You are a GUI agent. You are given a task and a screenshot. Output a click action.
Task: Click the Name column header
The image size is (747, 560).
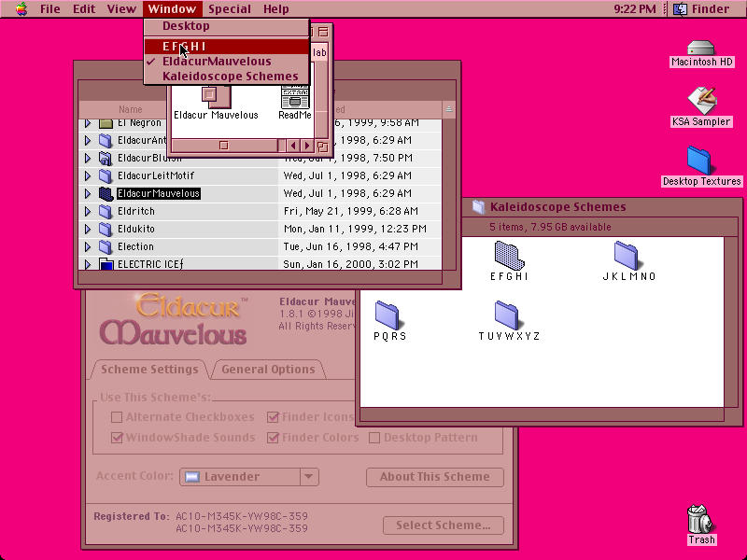pos(131,109)
